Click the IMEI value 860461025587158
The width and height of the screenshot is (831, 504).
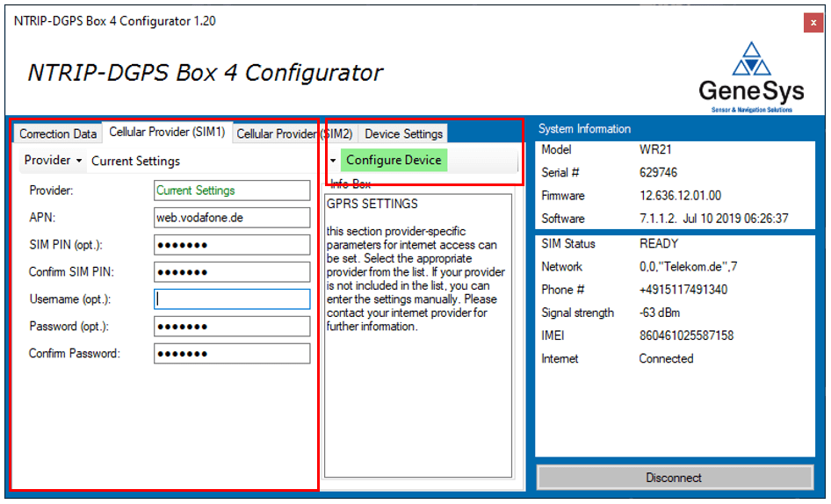(x=686, y=335)
